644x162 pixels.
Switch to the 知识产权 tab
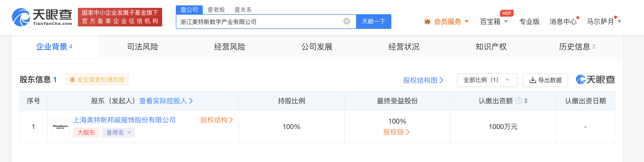click(x=491, y=47)
